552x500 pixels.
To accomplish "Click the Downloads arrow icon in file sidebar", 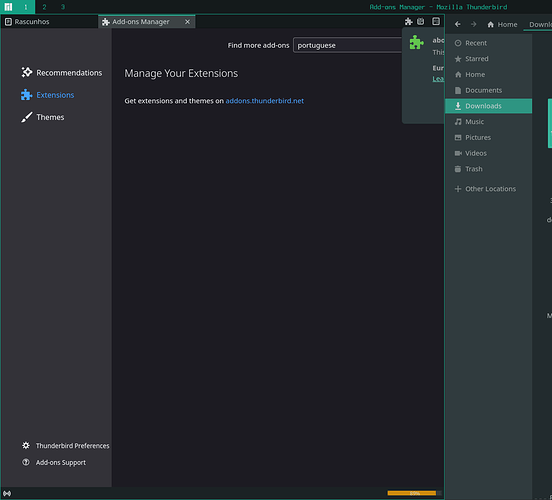I will click(458, 106).
